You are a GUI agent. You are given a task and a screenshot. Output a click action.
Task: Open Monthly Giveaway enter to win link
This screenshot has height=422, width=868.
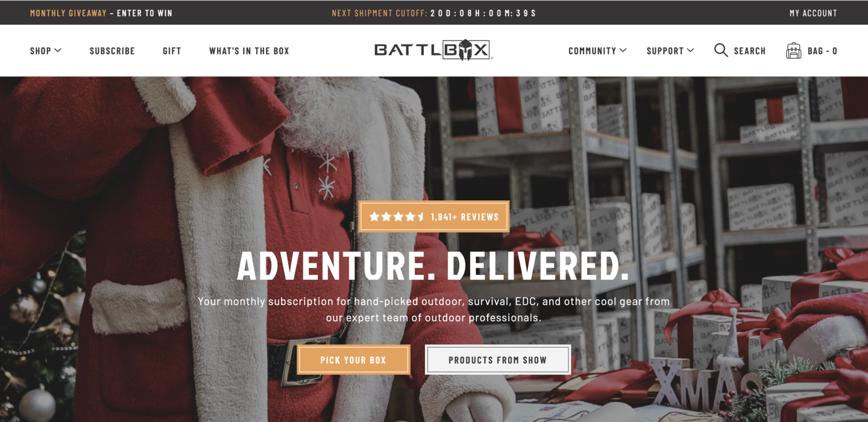pyautogui.click(x=101, y=13)
